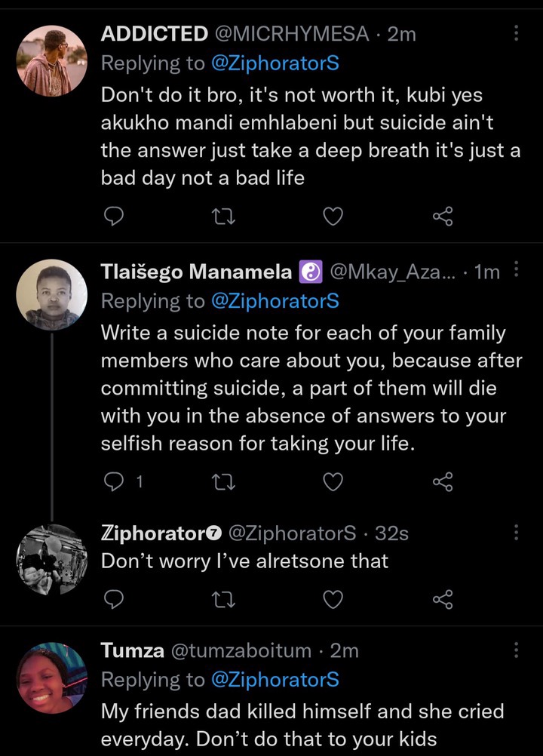Screen dimensions: 543x756
Task: Reply to ADDICTED's tweet
Action: (x=114, y=217)
